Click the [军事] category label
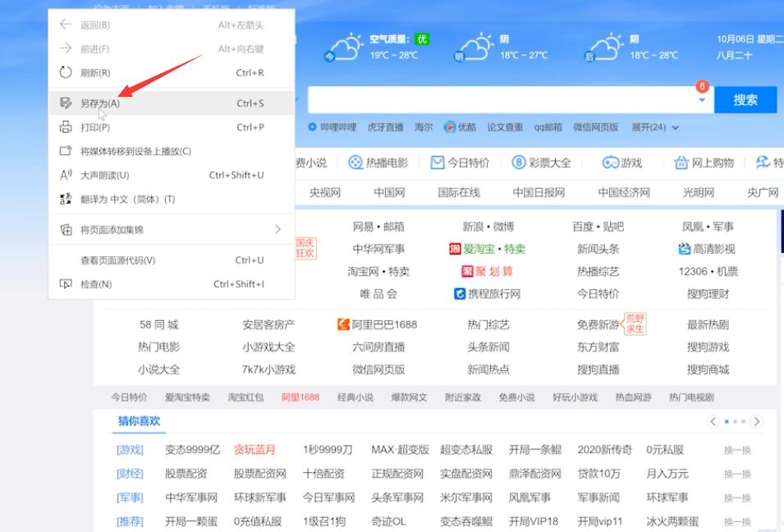This screenshot has width=784, height=532. 130,498
